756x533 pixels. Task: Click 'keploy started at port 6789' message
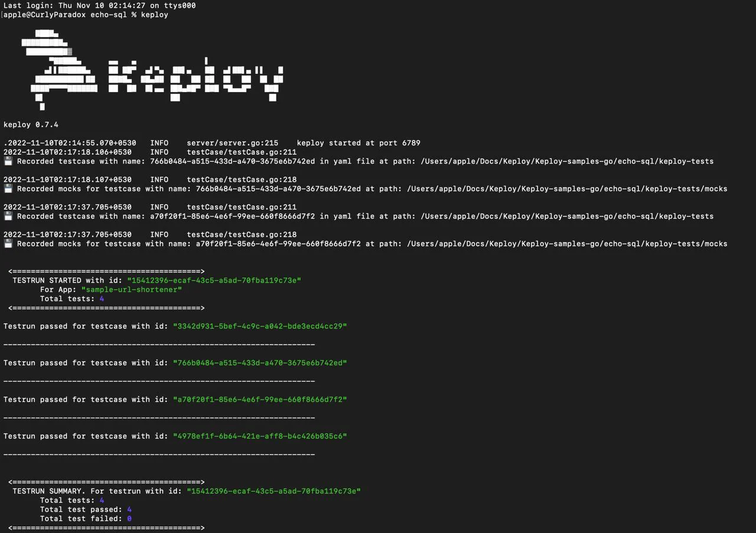(359, 143)
